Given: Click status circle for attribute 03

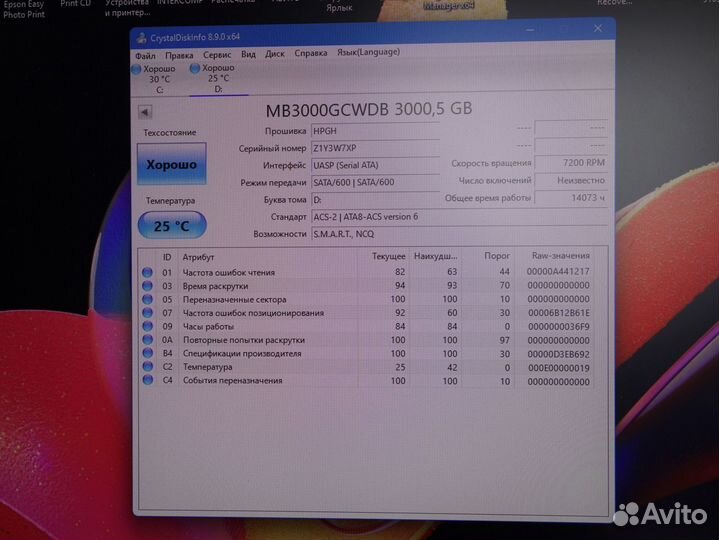Looking at the screenshot, I should [147, 286].
